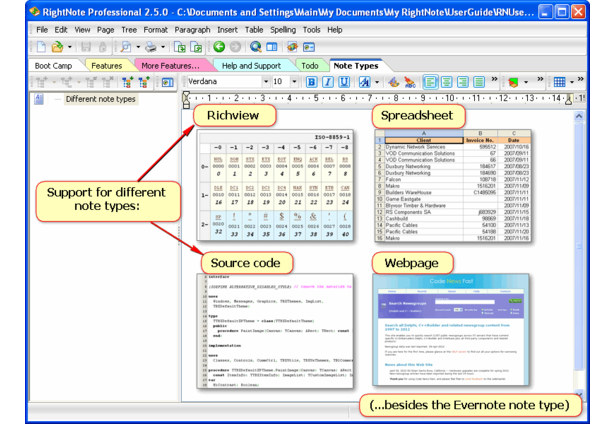Click the orange globe-with-arrows icon in main toolbar
The width and height of the screenshot is (615, 424).
pos(292,47)
